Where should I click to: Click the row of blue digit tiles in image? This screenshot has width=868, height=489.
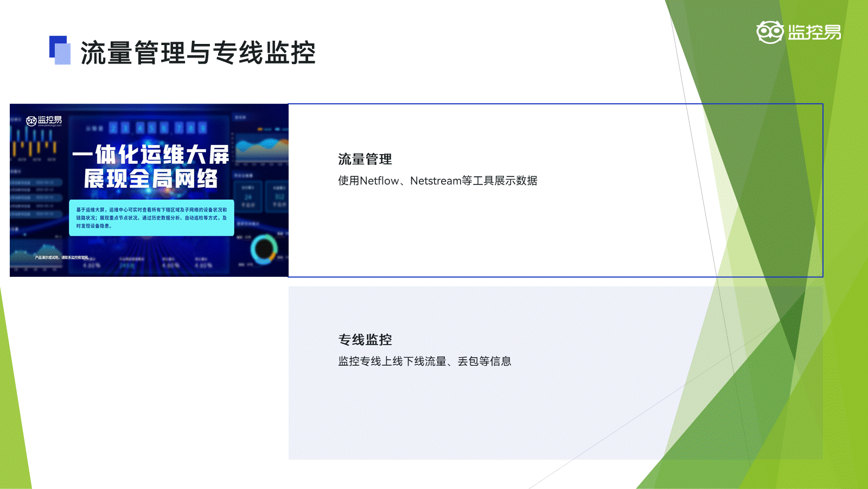157,128
